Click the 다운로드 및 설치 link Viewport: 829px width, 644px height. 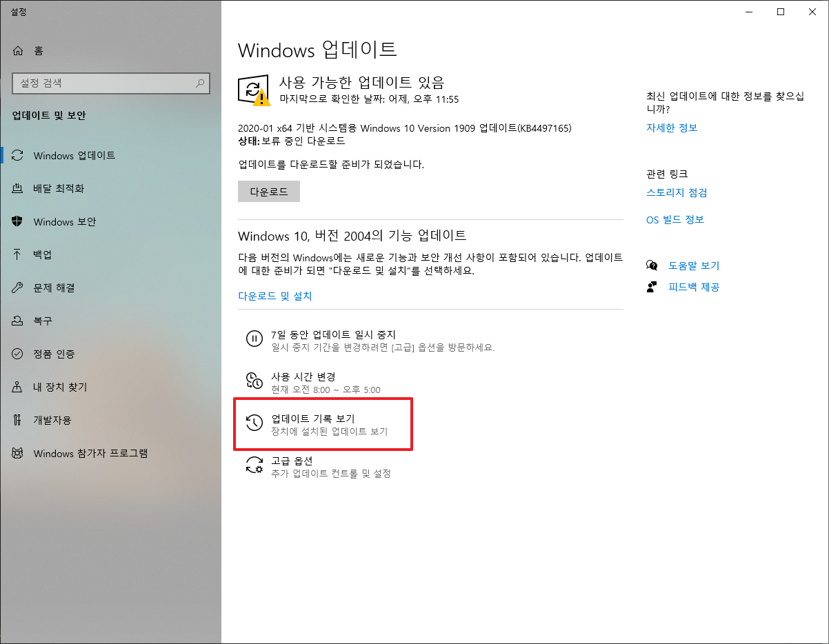pos(275,296)
